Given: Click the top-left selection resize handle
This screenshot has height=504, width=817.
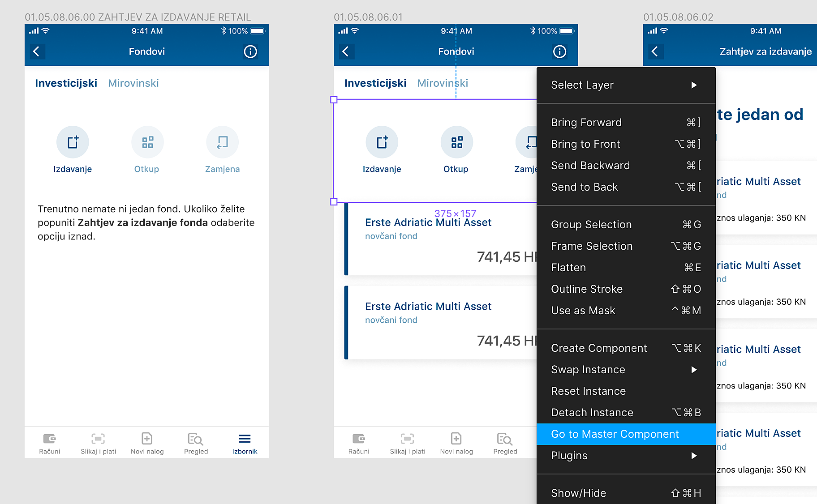Looking at the screenshot, I should [334, 100].
